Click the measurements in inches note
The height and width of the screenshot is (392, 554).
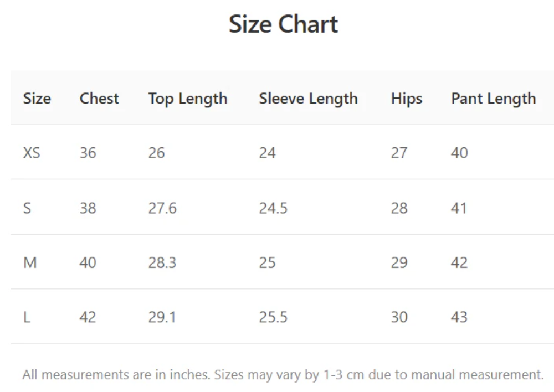tap(283, 375)
